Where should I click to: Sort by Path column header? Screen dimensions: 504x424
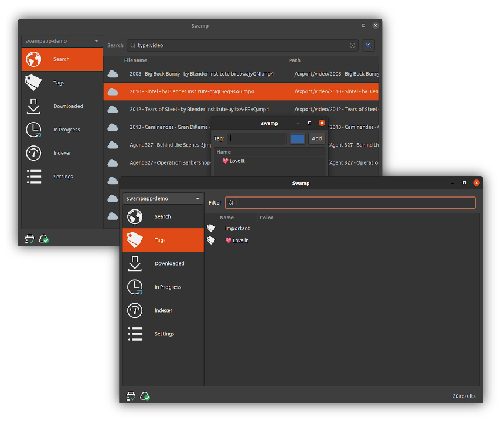[294, 60]
